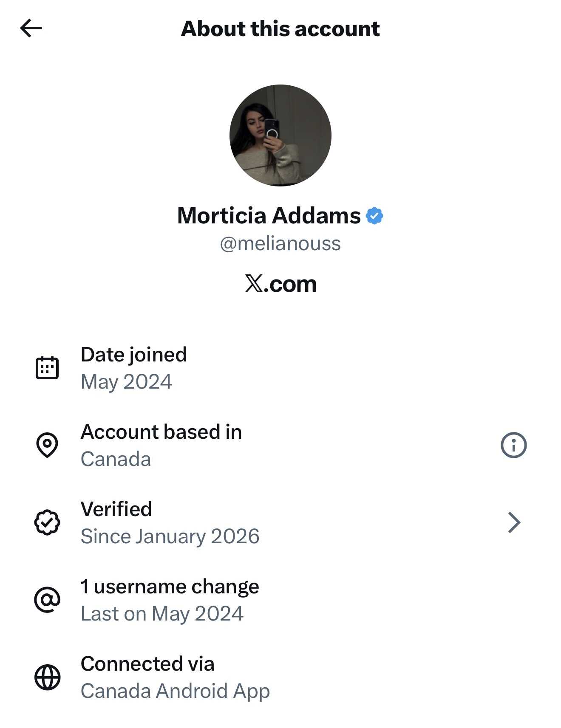This screenshot has width=561, height=728.
Task: Click the calendar icon beside Date joined
Action: (x=47, y=368)
